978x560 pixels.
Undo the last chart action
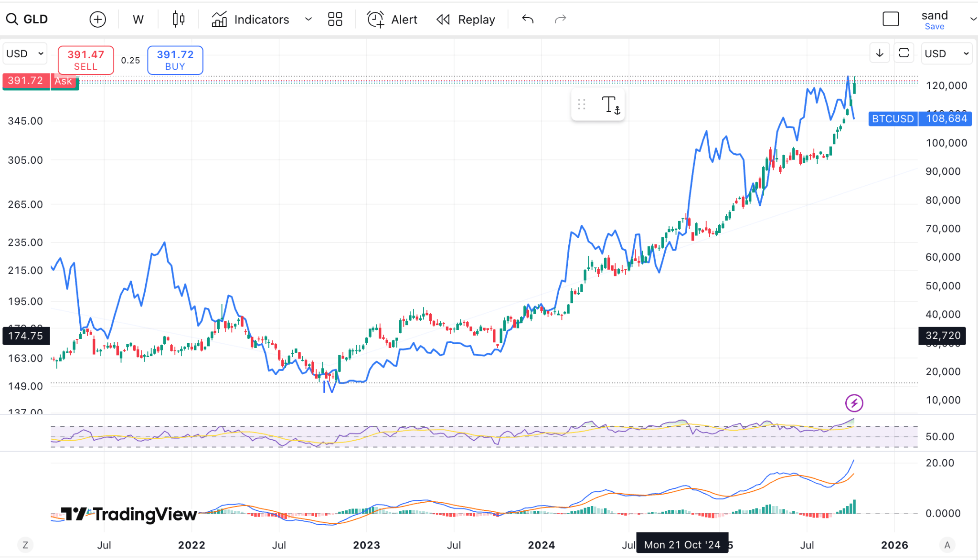(528, 19)
